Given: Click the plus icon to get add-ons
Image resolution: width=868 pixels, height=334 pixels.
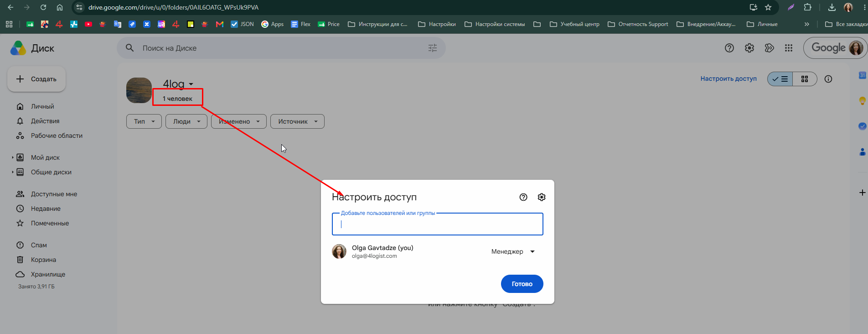Looking at the screenshot, I should (862, 193).
